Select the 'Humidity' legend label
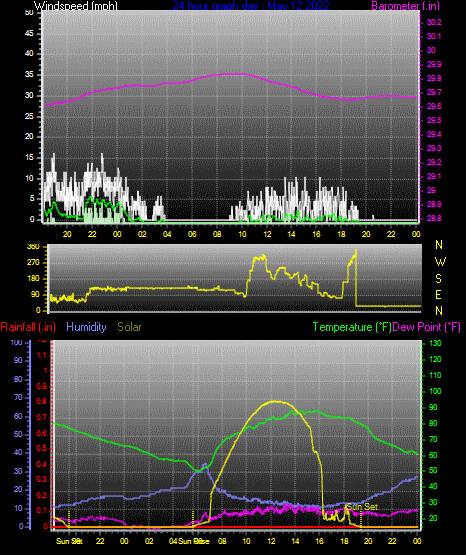Image resolution: width=466 pixels, height=555 pixels. pos(86,327)
